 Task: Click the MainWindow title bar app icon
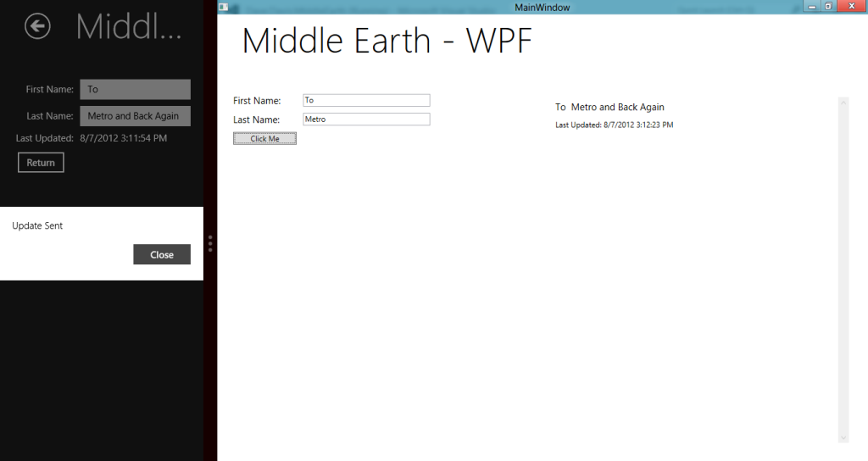223,7
